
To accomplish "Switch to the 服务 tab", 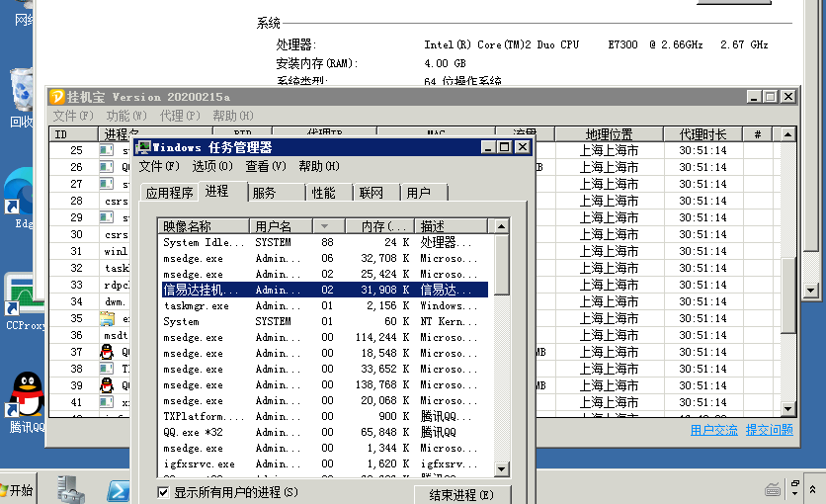I will point(276,193).
